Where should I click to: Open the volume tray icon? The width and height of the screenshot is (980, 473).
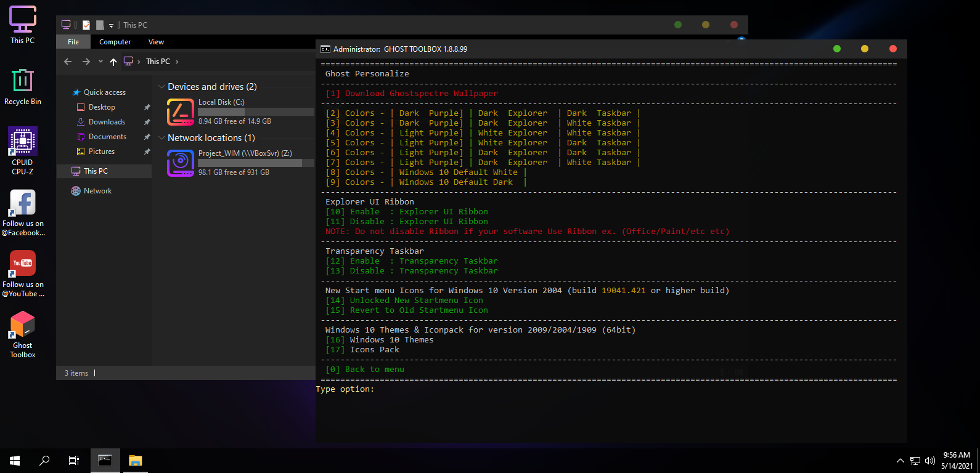[930, 461]
